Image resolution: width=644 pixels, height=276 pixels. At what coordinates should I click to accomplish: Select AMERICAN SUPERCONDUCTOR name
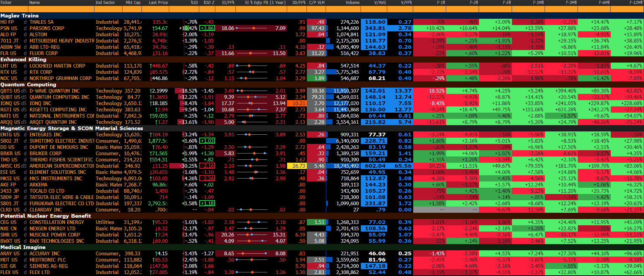tap(62, 166)
